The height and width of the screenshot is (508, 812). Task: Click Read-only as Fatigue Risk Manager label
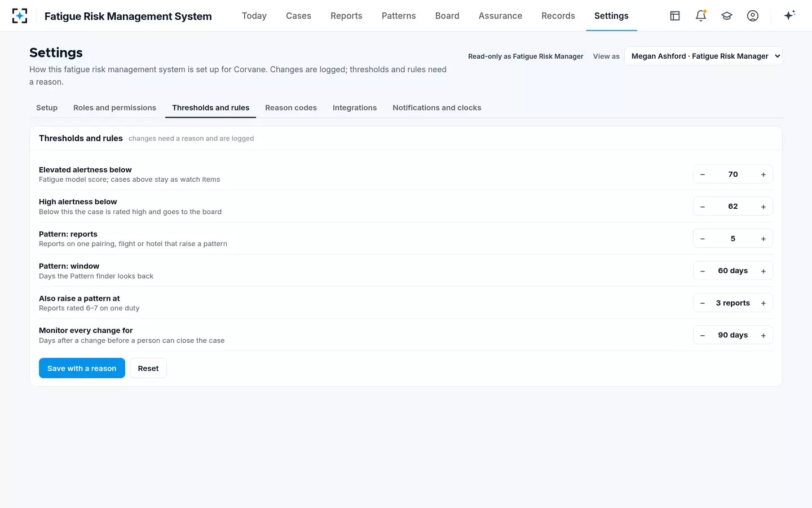coord(526,56)
